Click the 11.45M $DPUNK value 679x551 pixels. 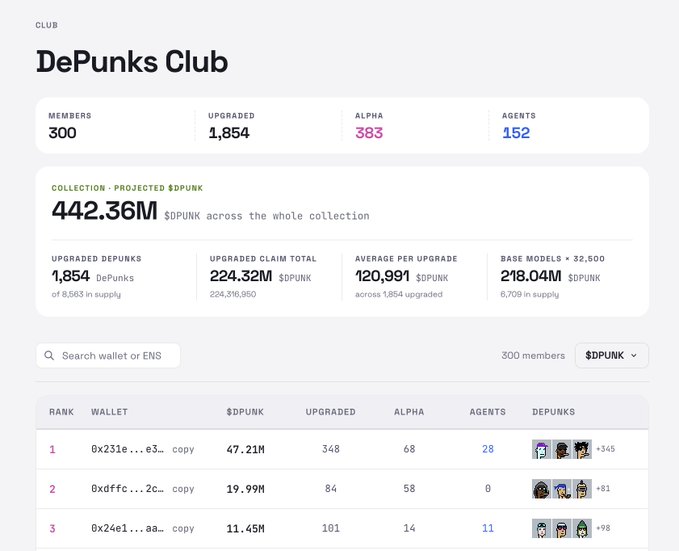tap(245, 529)
